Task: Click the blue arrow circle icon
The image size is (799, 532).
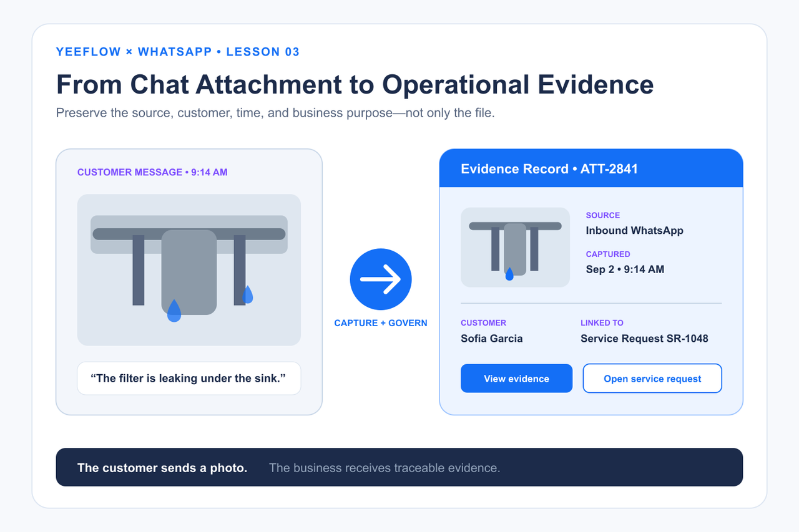Action: [381, 279]
